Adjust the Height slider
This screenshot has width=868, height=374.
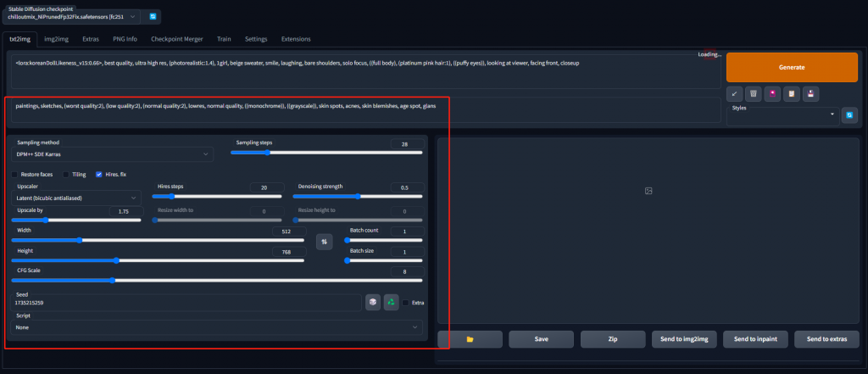coord(158,260)
